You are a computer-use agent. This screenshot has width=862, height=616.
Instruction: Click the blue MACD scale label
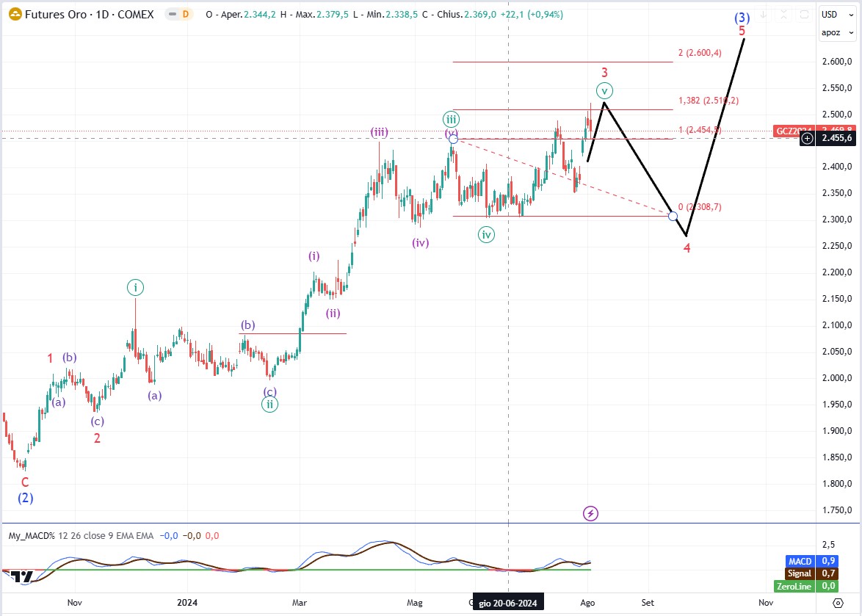[800, 561]
